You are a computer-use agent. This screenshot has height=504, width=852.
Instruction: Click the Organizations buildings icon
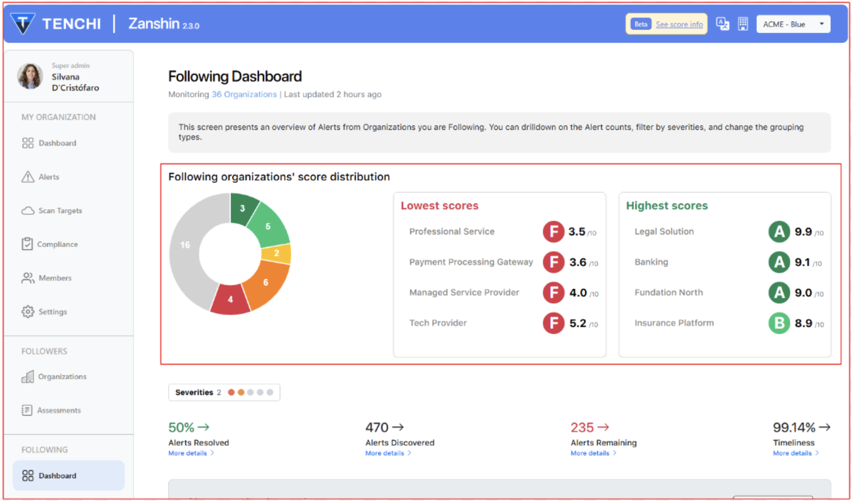point(27,376)
